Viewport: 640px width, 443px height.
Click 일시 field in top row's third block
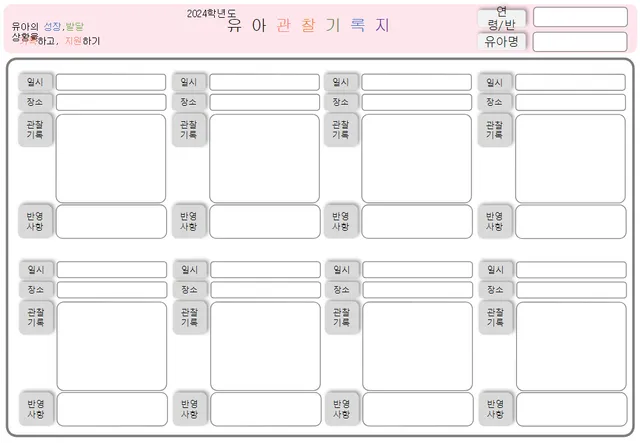[416, 82]
